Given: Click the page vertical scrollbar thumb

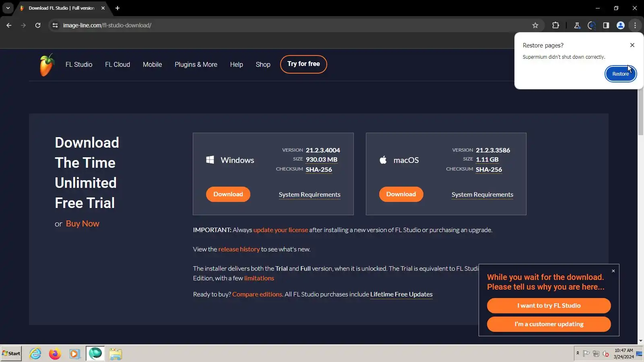Looking at the screenshot, I should [x=640, y=111].
